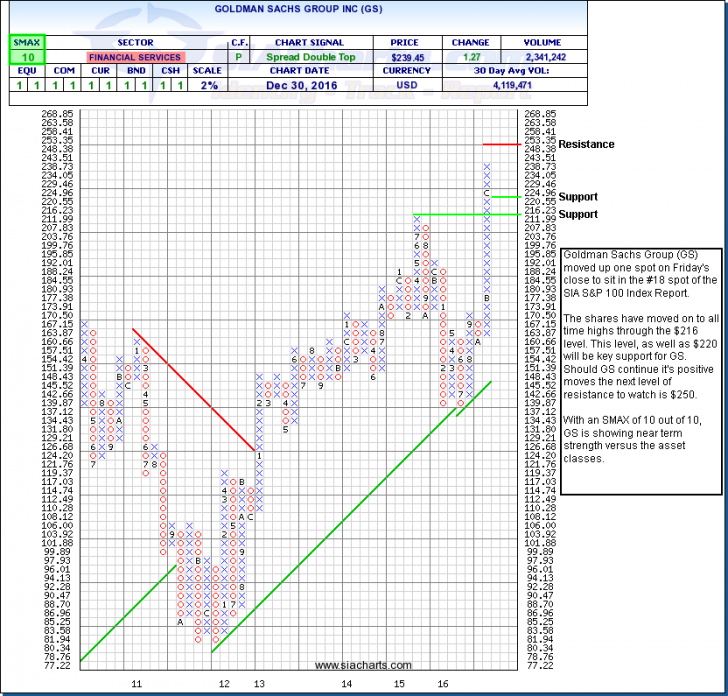Click year 13 label on the x-axis
This screenshot has height=696, width=728.
click(258, 683)
